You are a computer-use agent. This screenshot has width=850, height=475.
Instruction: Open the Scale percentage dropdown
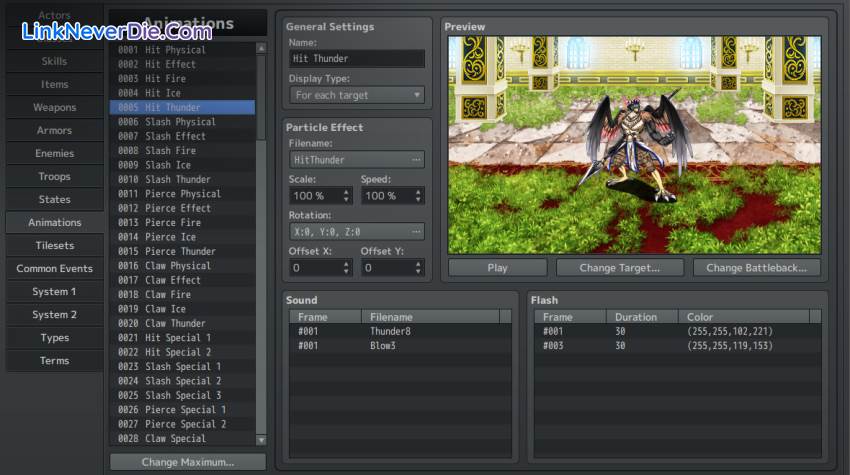345,196
